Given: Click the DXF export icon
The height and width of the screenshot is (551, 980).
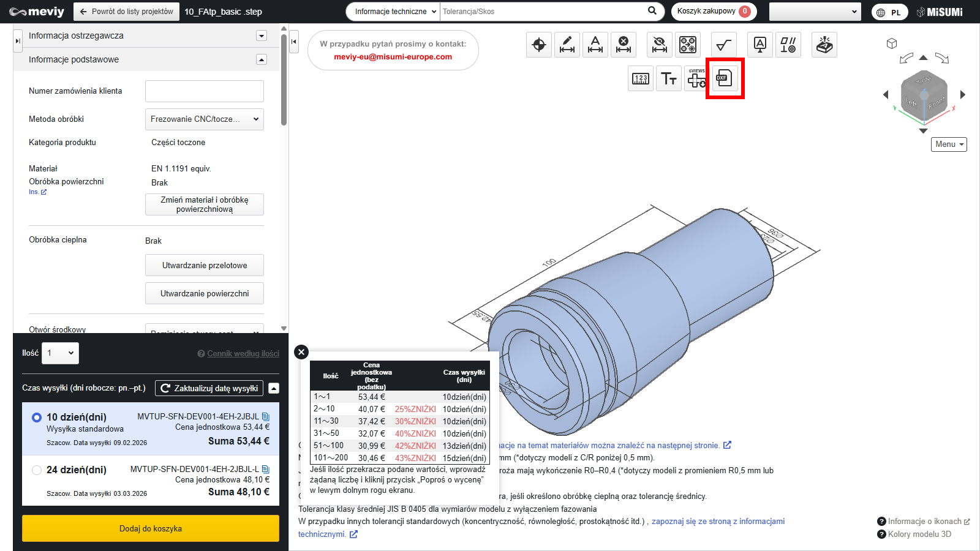Looking at the screenshot, I should tap(725, 78).
